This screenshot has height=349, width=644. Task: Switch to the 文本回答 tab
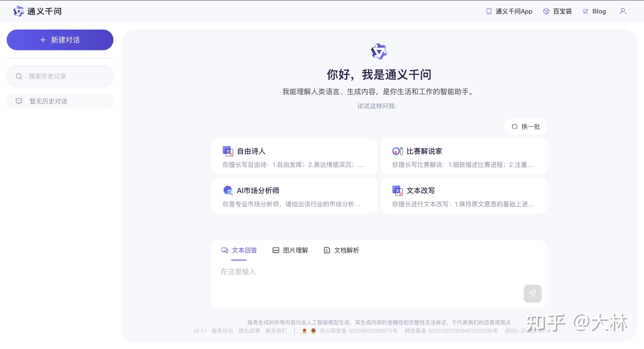point(239,250)
